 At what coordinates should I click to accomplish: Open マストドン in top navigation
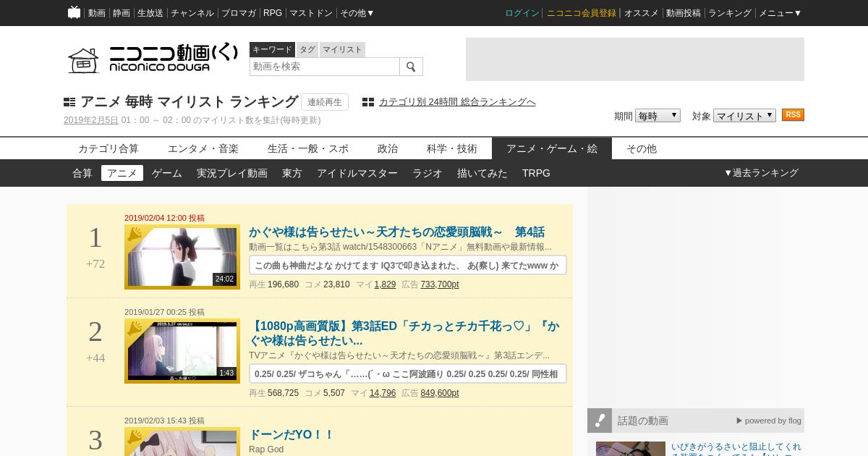[x=311, y=13]
